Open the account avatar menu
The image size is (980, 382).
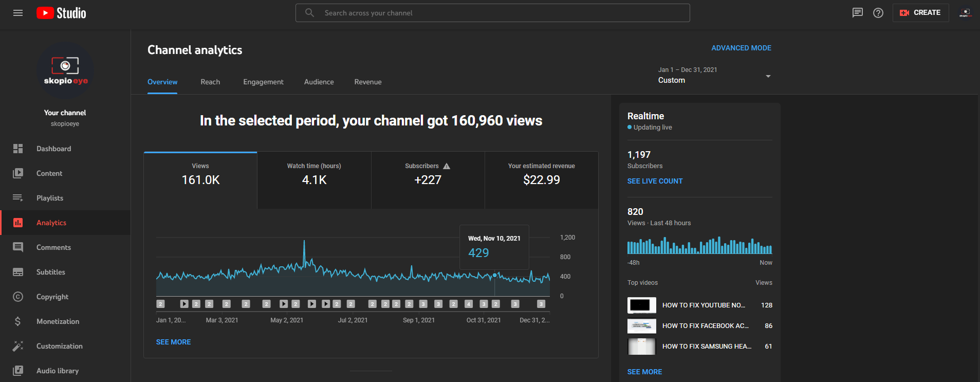click(965, 13)
